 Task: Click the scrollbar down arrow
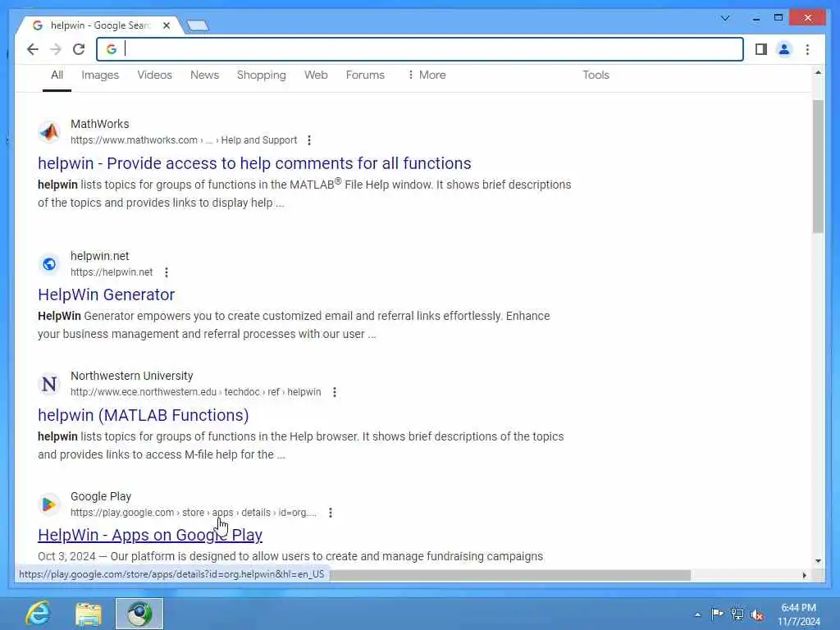coord(818,561)
